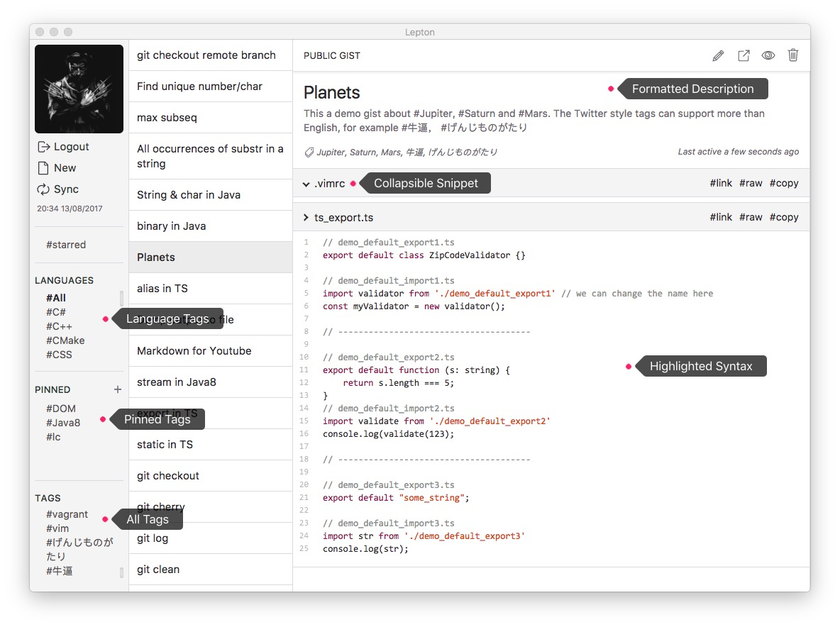
Task: Click the trash delete gist icon
Action: click(793, 55)
